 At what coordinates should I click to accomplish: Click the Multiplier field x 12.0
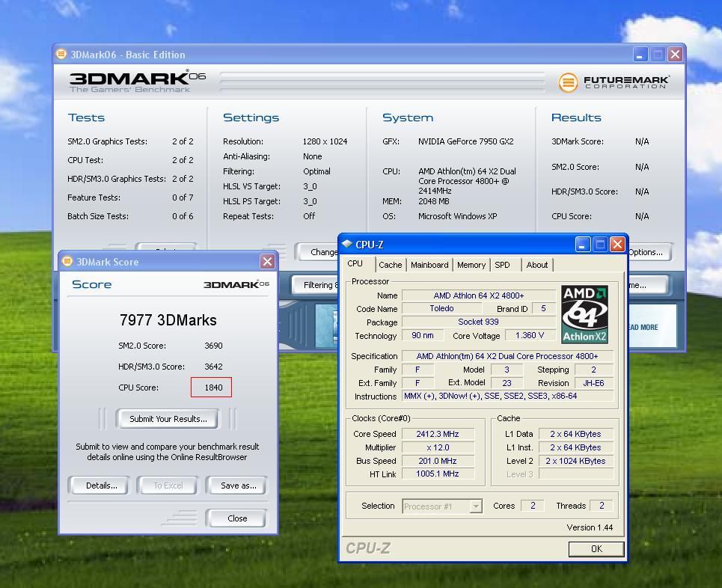pyautogui.click(x=438, y=447)
